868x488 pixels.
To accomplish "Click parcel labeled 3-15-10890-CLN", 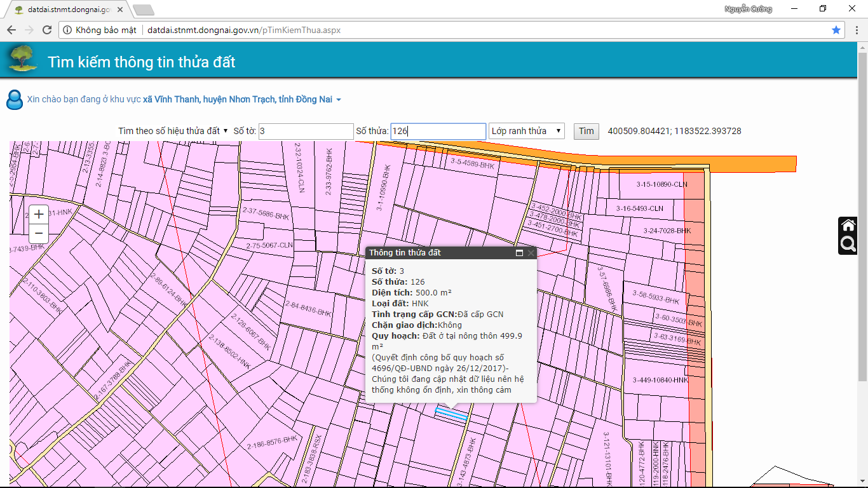I will [x=662, y=184].
